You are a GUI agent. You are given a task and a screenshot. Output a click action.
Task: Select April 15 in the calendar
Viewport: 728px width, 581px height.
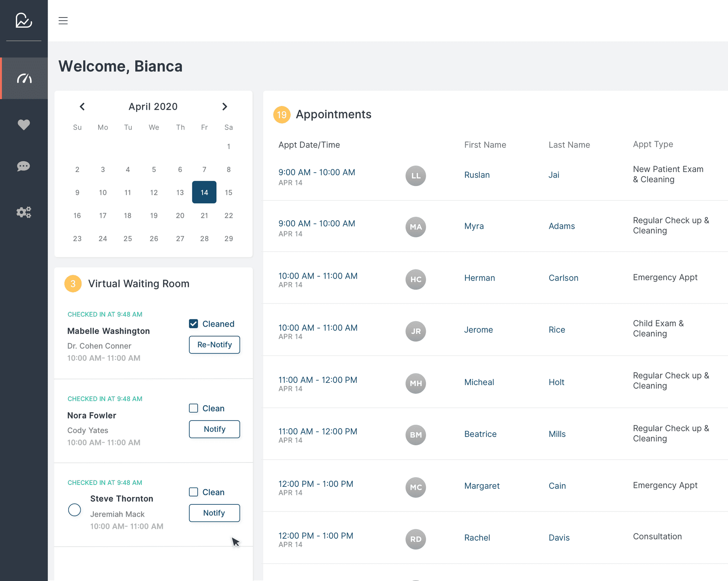[228, 193]
